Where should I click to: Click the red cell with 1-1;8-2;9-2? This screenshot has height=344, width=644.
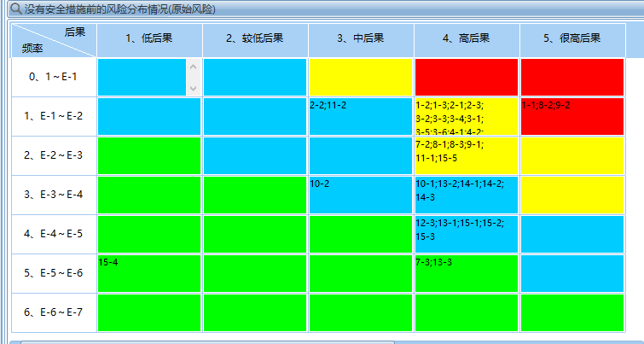coord(572,116)
